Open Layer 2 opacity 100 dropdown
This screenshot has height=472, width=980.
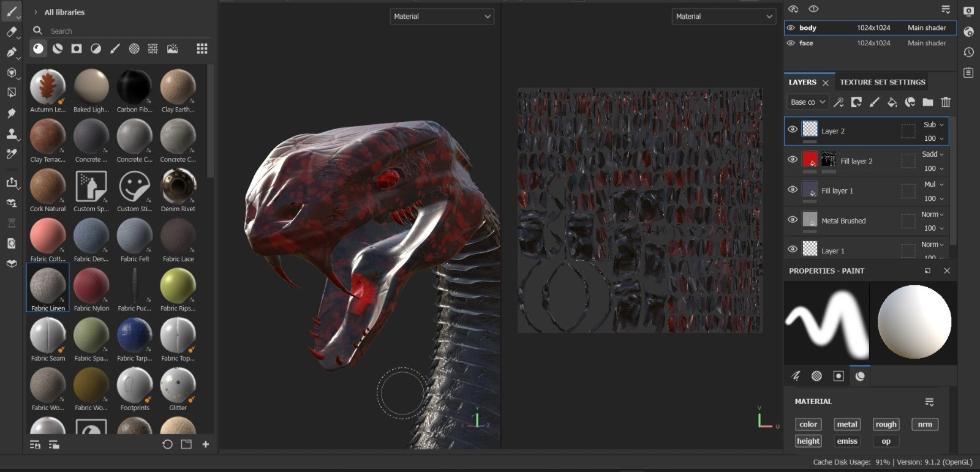[x=933, y=138]
